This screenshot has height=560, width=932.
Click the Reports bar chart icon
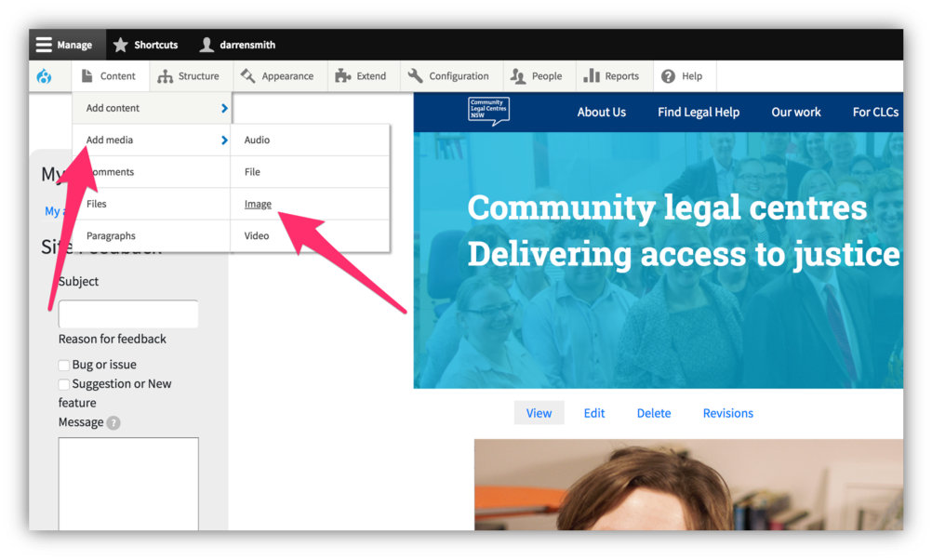pyautogui.click(x=592, y=75)
